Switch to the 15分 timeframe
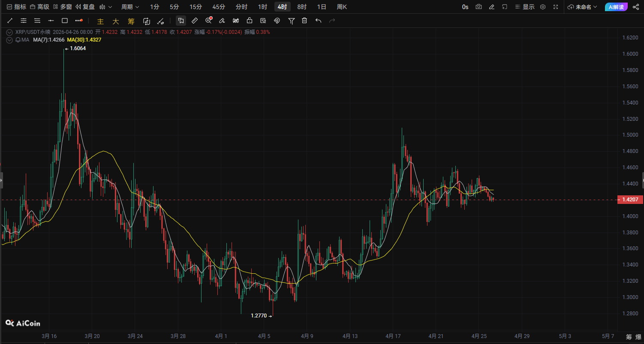Image resolution: width=644 pixels, height=344 pixels. point(196,7)
